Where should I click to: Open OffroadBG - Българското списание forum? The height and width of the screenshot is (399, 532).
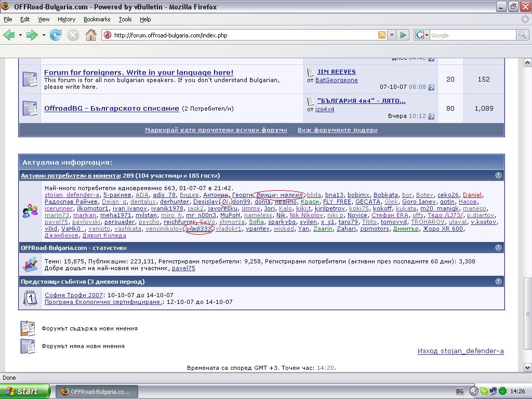112,109
